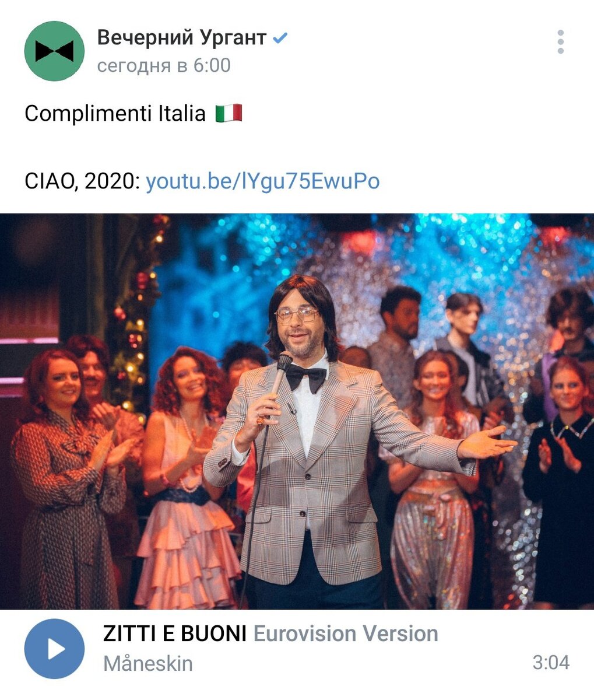Image resolution: width=594 pixels, height=700 pixels.
Task: Open the three-dot post options menu
Action: tap(560, 42)
